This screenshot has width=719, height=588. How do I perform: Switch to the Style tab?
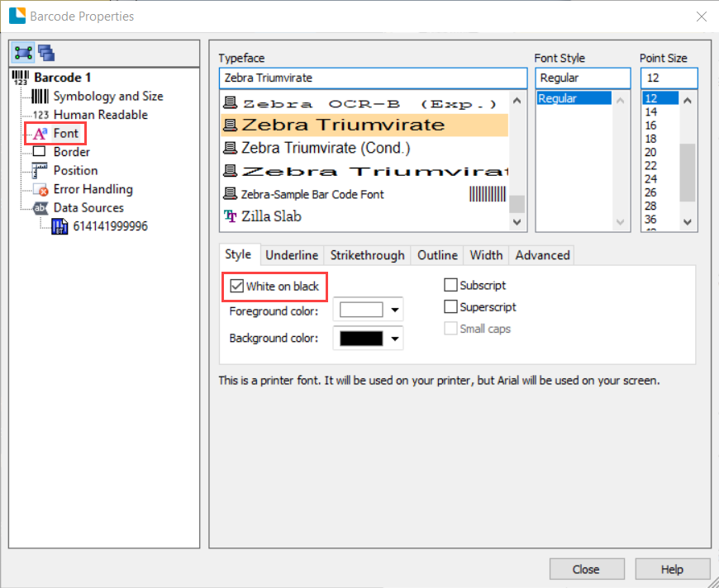[x=238, y=254]
